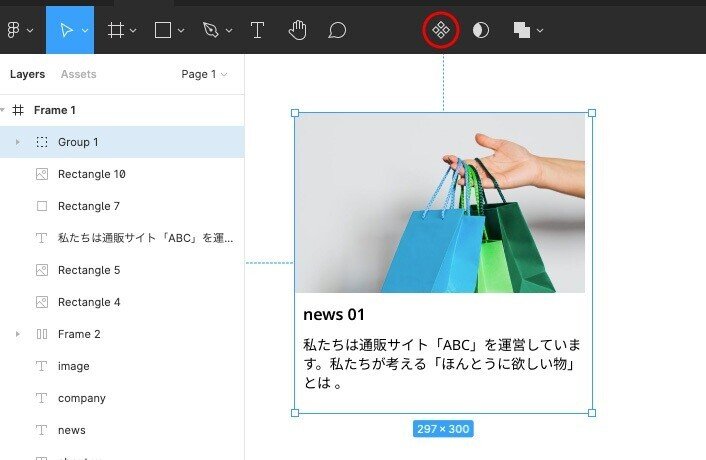Click Rectangle 7 shape icon
The width and height of the screenshot is (706, 460).
(x=42, y=206)
